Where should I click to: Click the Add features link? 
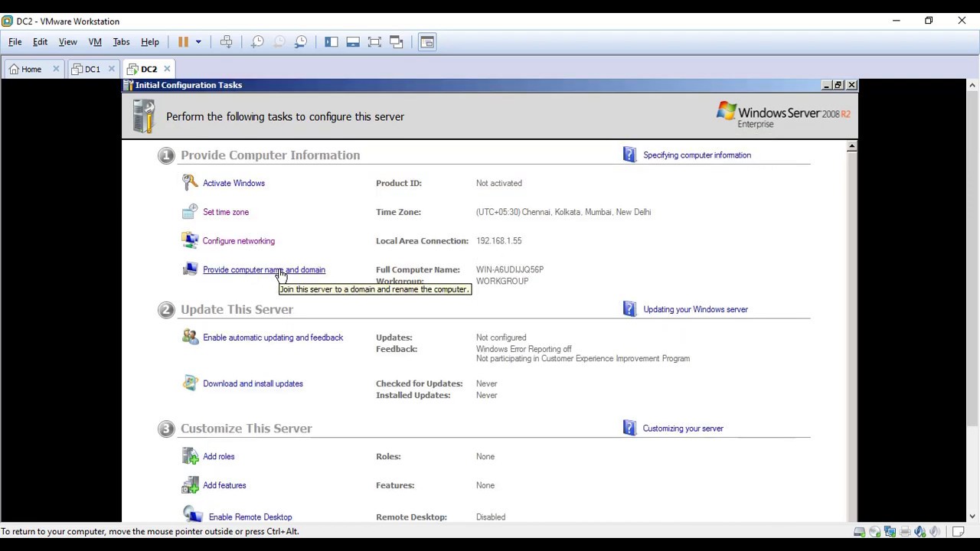(224, 485)
